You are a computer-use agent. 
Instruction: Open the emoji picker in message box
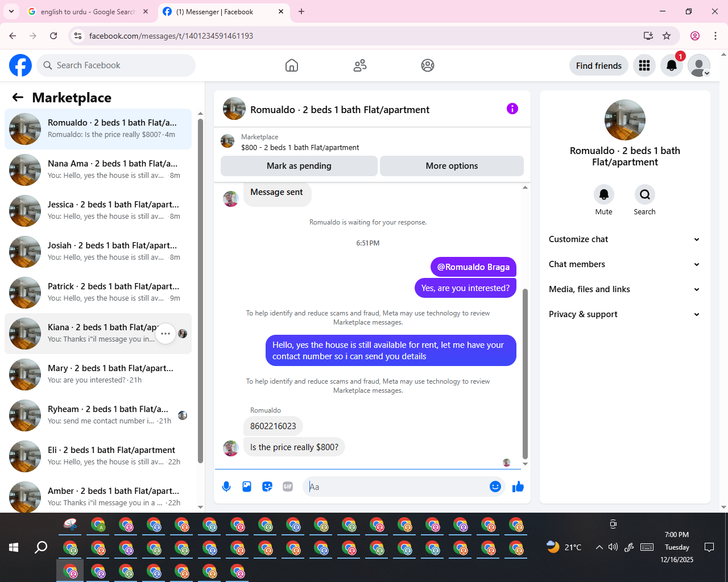pos(495,487)
